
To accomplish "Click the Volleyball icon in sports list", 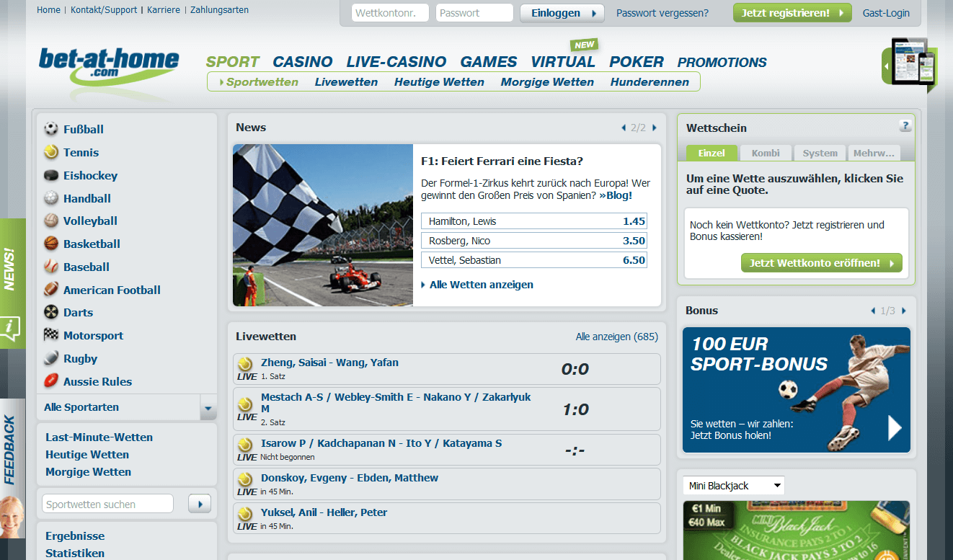I will tap(51, 221).
